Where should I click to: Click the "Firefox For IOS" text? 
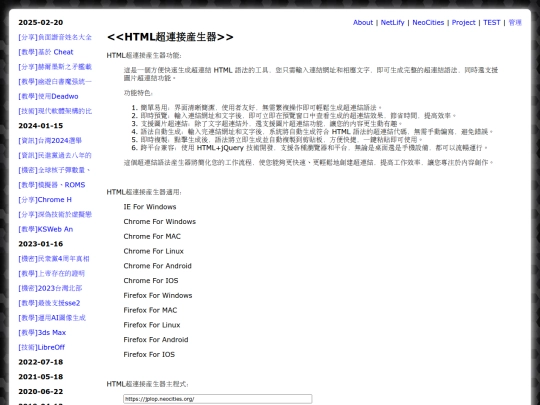click(x=149, y=355)
